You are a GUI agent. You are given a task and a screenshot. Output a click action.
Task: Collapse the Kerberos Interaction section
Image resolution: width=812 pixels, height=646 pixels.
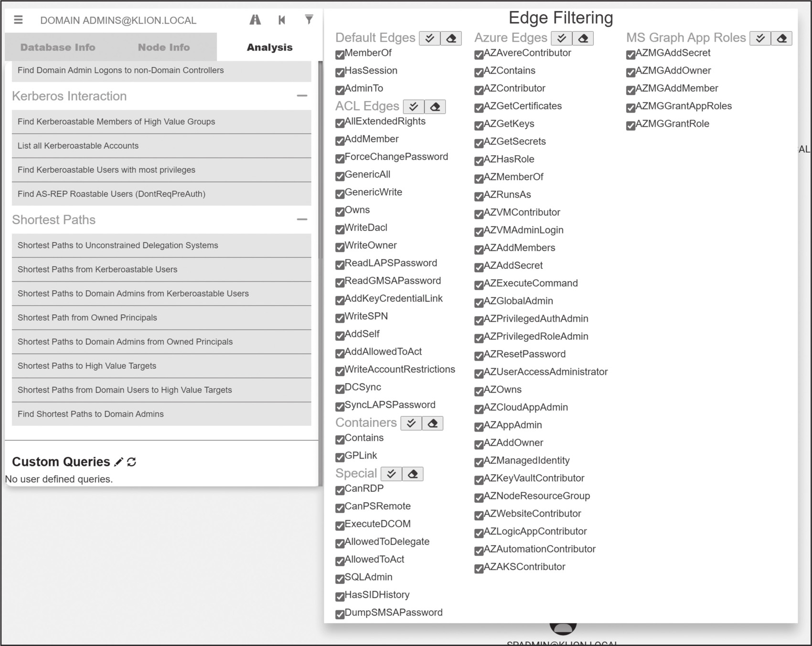coord(302,96)
